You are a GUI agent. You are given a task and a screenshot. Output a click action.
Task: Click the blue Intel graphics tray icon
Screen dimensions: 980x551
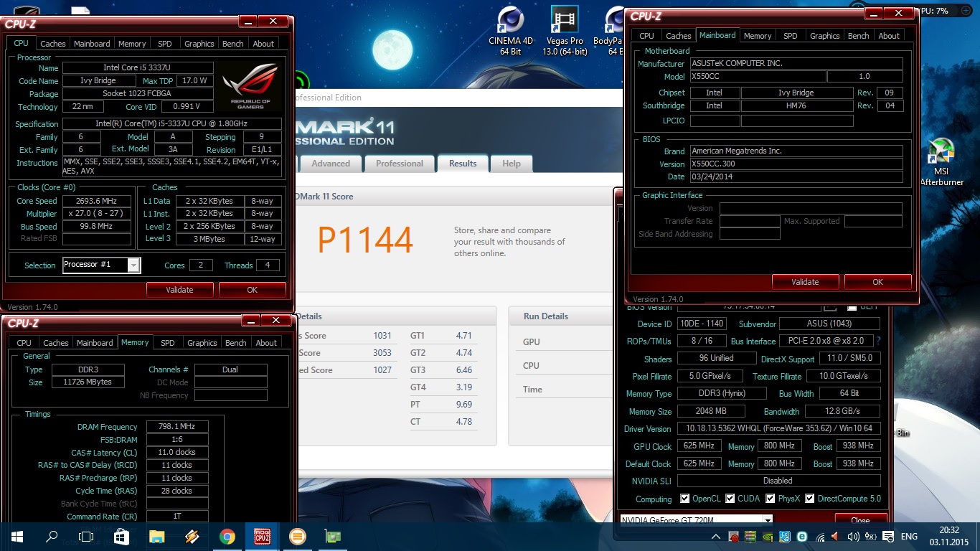click(x=785, y=537)
